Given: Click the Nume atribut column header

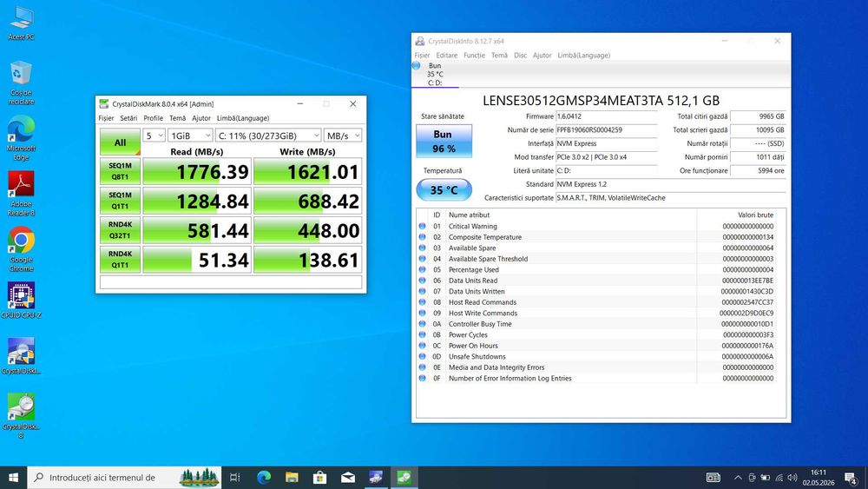Looking at the screenshot, I should (x=571, y=215).
